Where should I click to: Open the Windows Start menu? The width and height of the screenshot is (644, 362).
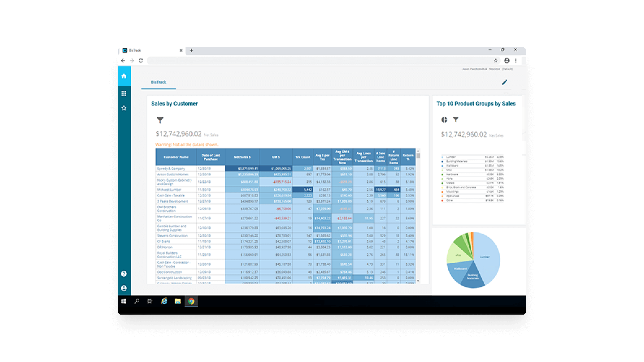click(124, 301)
